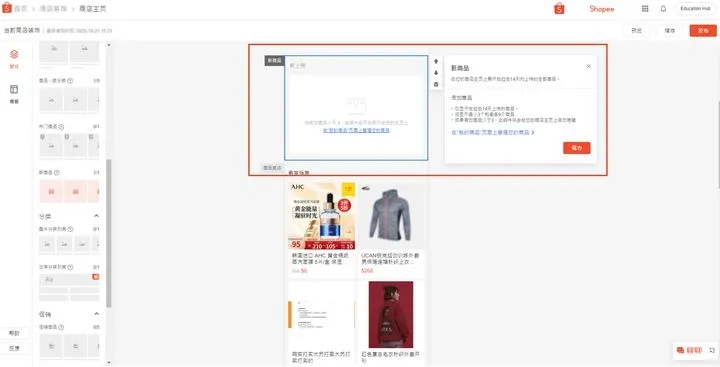Select first pink 新商品 component thumbnail
This screenshot has height=367, width=720.
51,191
